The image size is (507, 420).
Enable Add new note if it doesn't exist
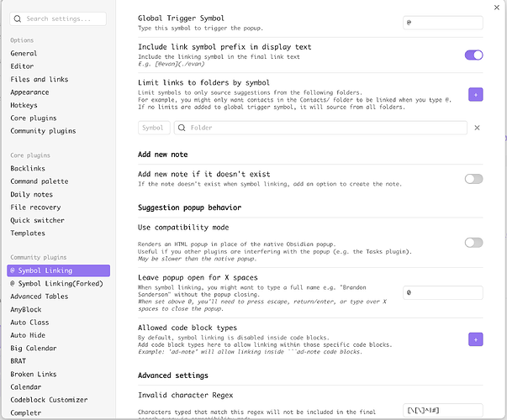pos(473,179)
